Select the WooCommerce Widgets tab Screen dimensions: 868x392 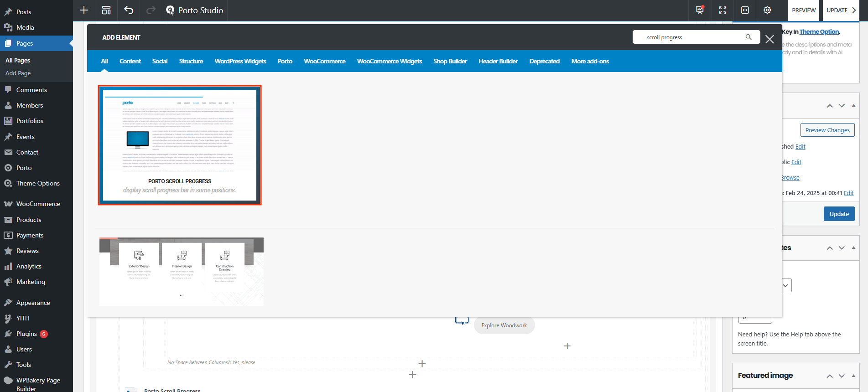pos(390,61)
